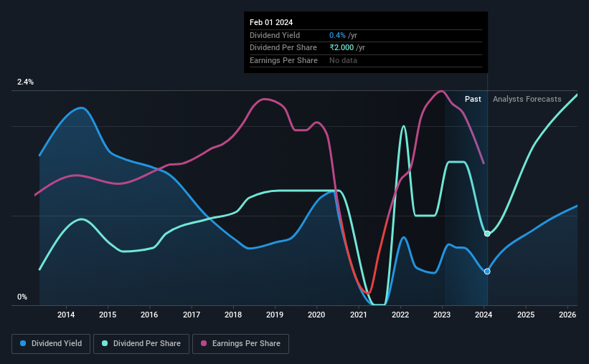Click the 2.4% y-axis label
The image size is (589, 364).
click(x=25, y=82)
